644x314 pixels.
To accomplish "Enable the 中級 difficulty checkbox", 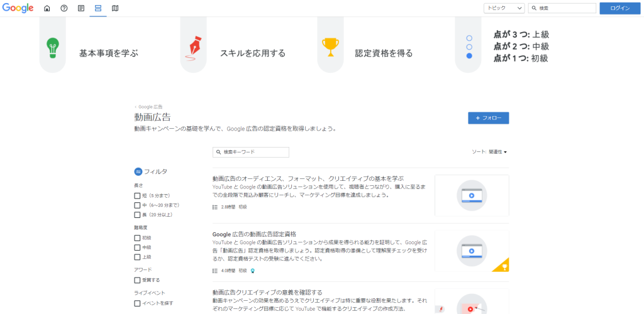I will point(137,247).
